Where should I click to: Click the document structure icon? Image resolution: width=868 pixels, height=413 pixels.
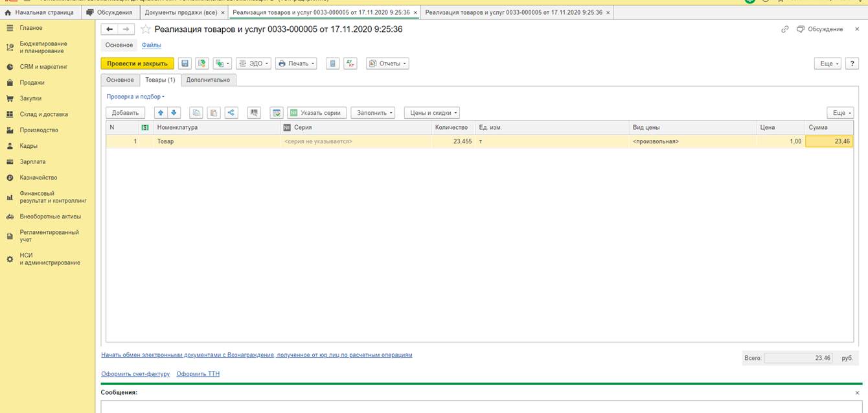click(332, 64)
